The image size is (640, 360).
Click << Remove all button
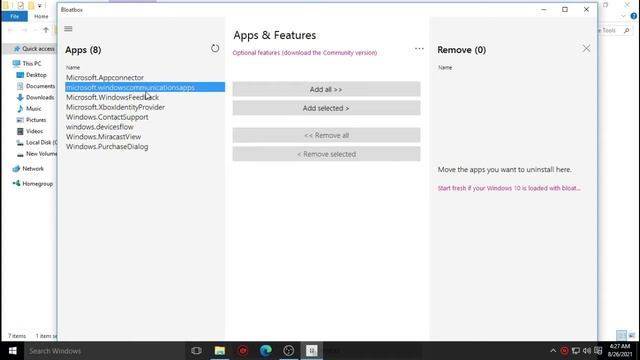[326, 135]
